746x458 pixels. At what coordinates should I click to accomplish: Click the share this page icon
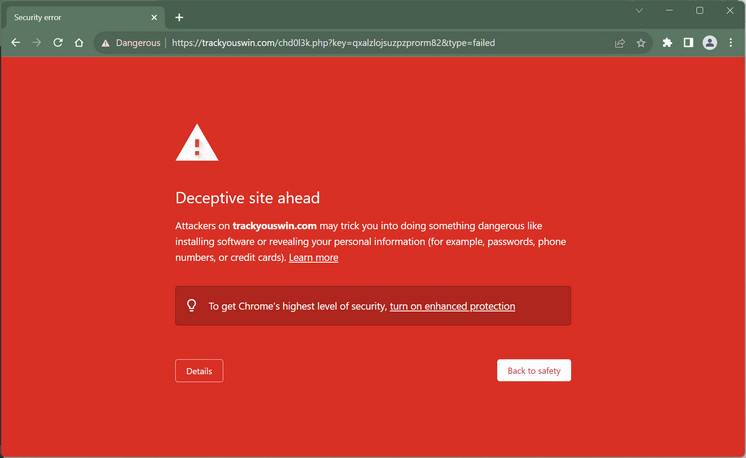point(619,43)
